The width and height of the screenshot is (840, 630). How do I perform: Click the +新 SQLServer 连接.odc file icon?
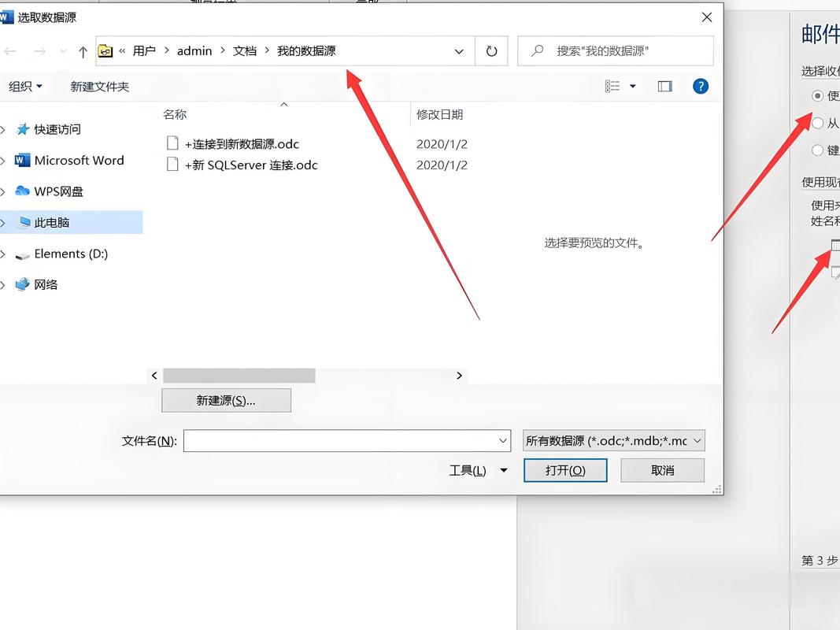point(172,165)
